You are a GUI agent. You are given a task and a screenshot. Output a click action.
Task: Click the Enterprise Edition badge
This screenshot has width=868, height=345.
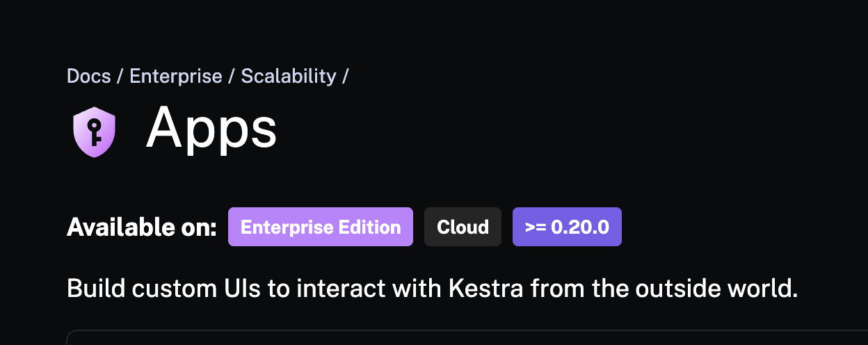click(321, 227)
